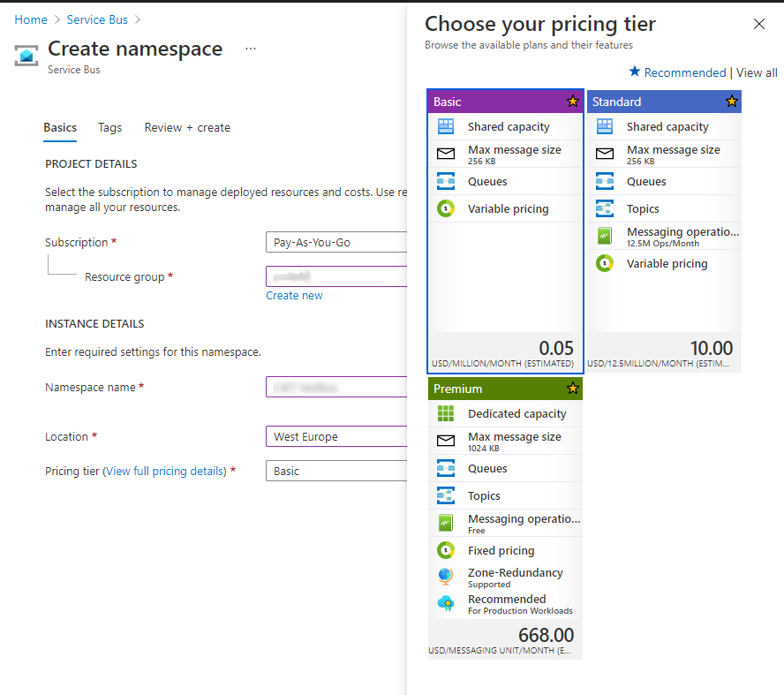This screenshot has width=784, height=695.
Task: Expand the Pricing tier dropdown set to Basic
Action: pyautogui.click(x=335, y=472)
